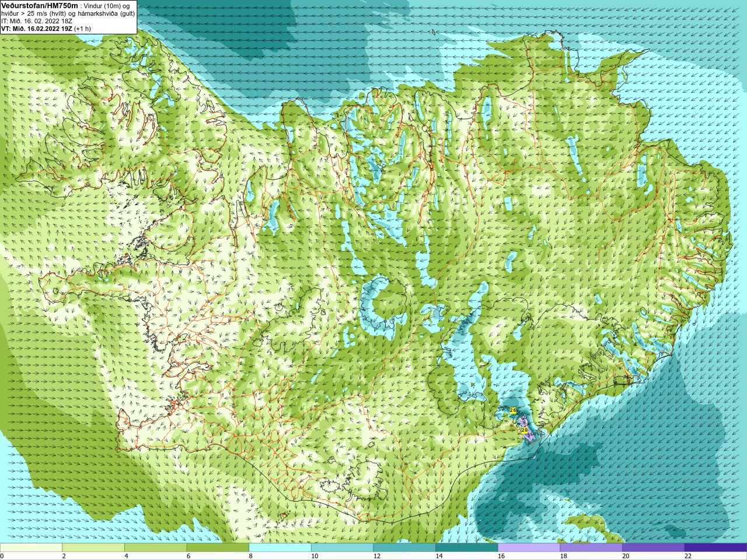747x560 pixels.
Task: Pick the teal 12–14 legend swatch
Action: (404, 548)
